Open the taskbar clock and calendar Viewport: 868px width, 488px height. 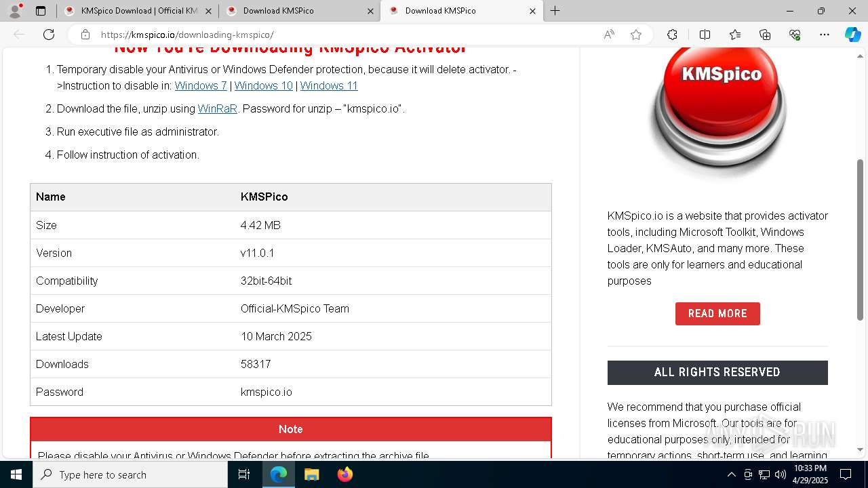tap(810, 474)
